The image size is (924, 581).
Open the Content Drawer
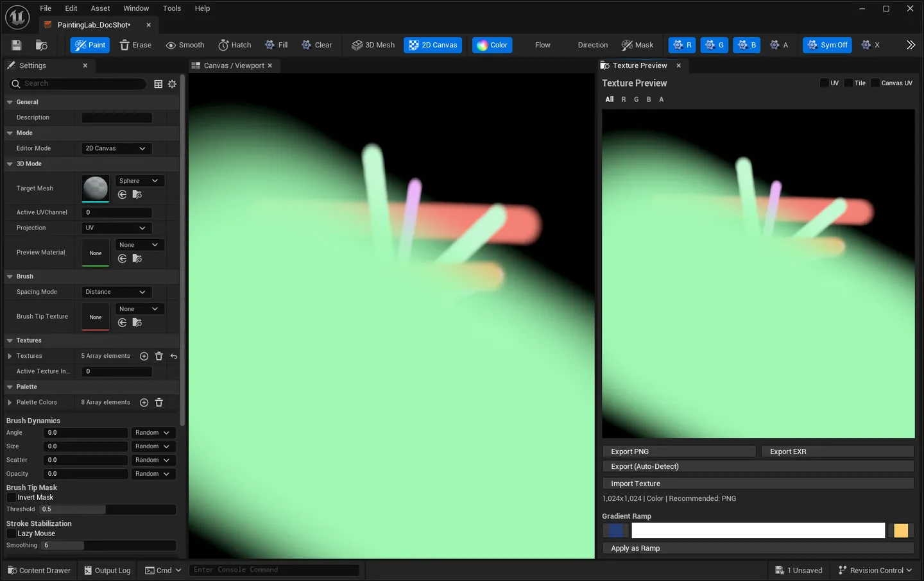click(39, 570)
